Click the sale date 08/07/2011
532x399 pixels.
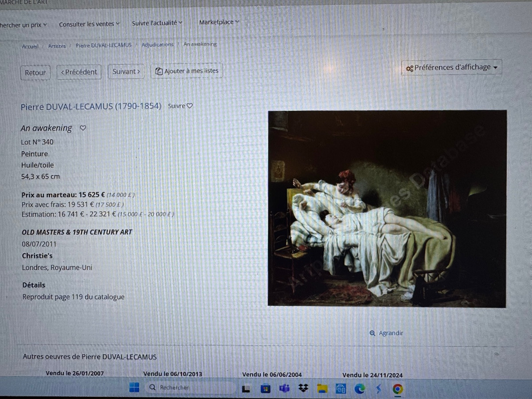39,244
